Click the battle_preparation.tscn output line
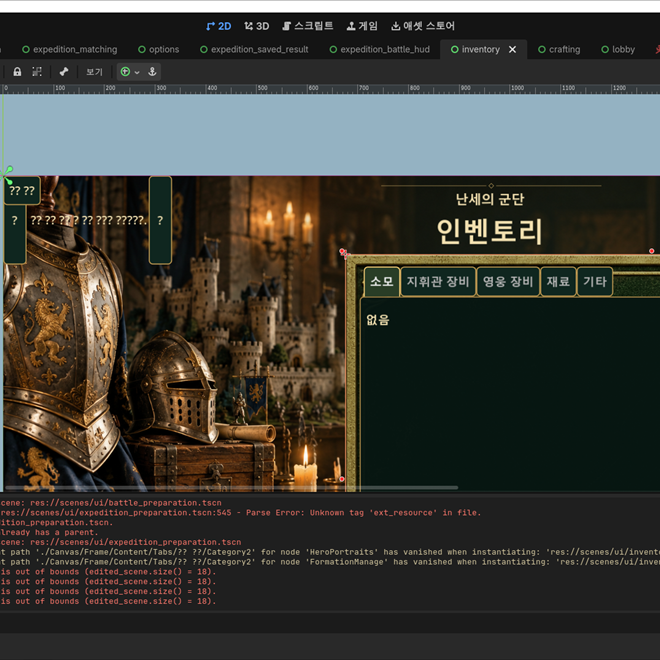Screen dimensions: 660x660 click(x=111, y=503)
